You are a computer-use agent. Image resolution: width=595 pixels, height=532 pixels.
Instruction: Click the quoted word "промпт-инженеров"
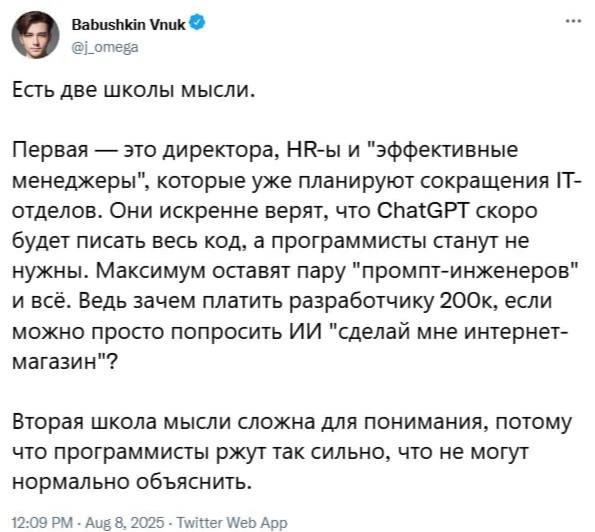pos(469,271)
